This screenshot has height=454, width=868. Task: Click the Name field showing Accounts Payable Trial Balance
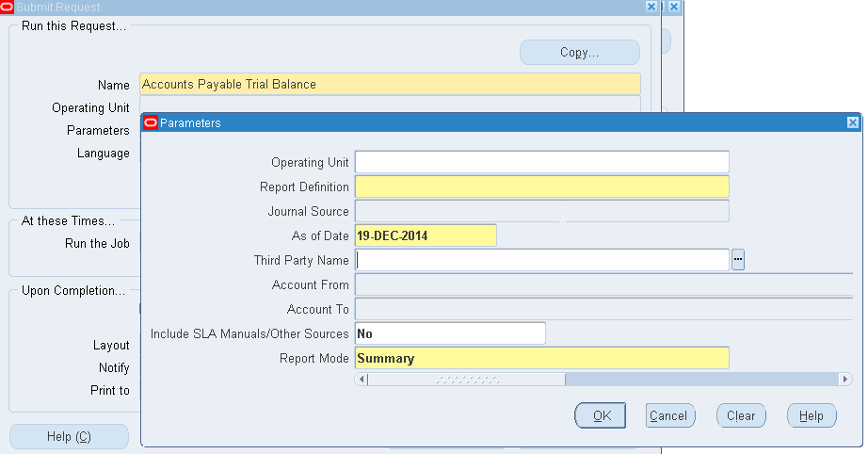coord(390,84)
